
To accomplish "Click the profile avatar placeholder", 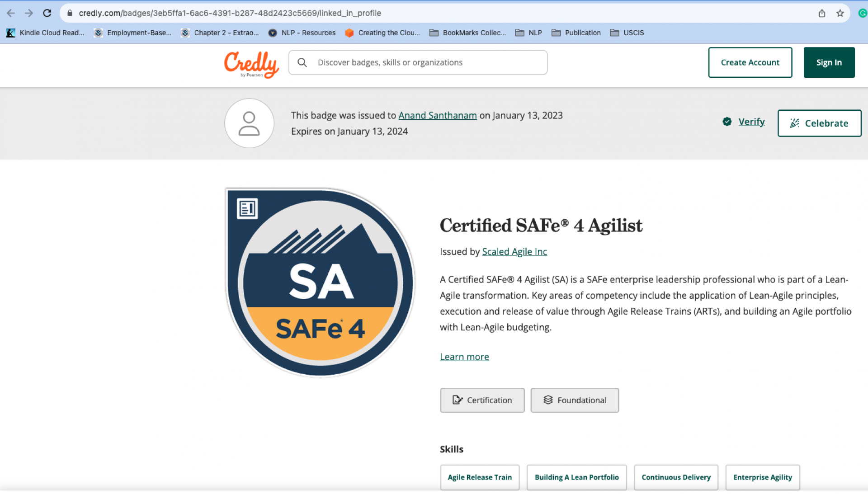I will click(x=249, y=123).
